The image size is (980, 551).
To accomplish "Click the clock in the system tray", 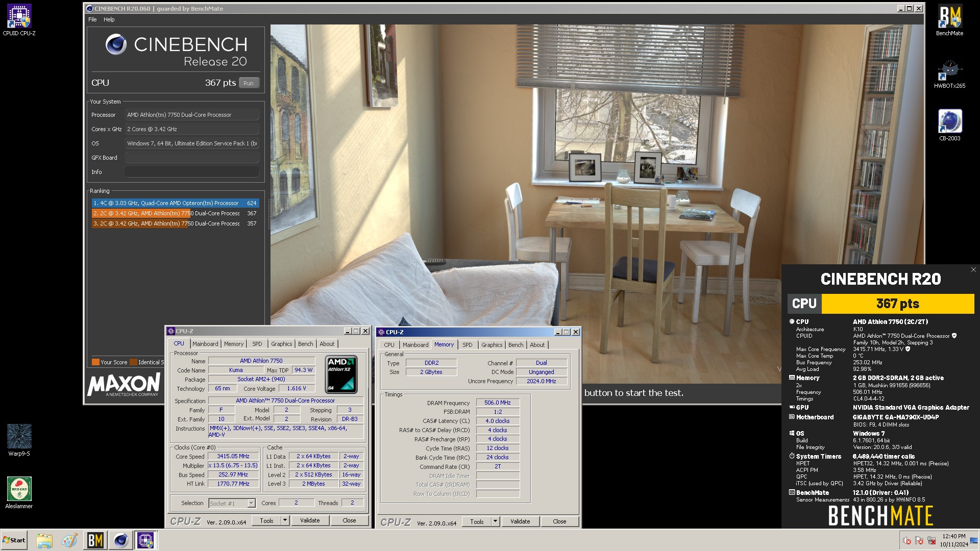I will [x=953, y=540].
